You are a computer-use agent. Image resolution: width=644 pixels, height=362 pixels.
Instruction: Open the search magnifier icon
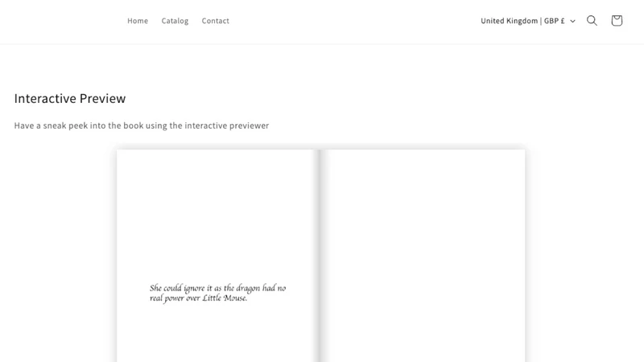pyautogui.click(x=592, y=21)
